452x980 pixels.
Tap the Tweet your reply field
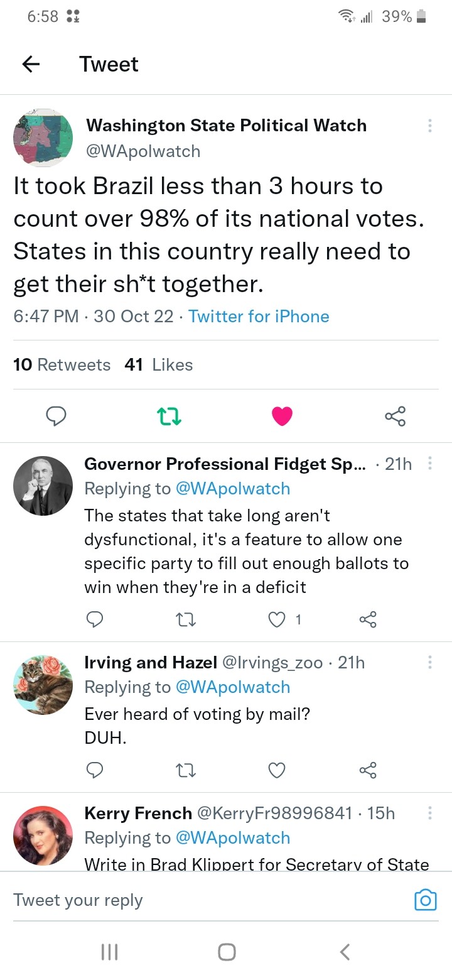click(x=188, y=900)
